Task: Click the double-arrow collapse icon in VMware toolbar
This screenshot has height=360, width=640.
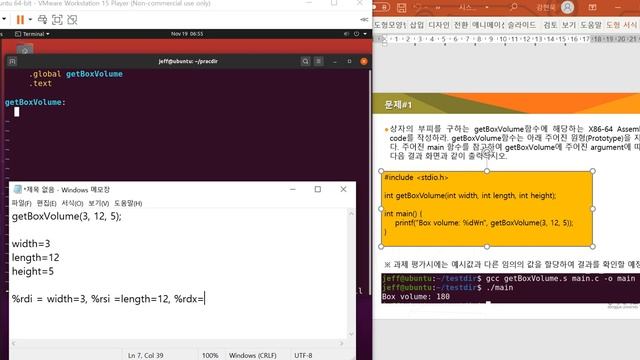Action: 364,20
